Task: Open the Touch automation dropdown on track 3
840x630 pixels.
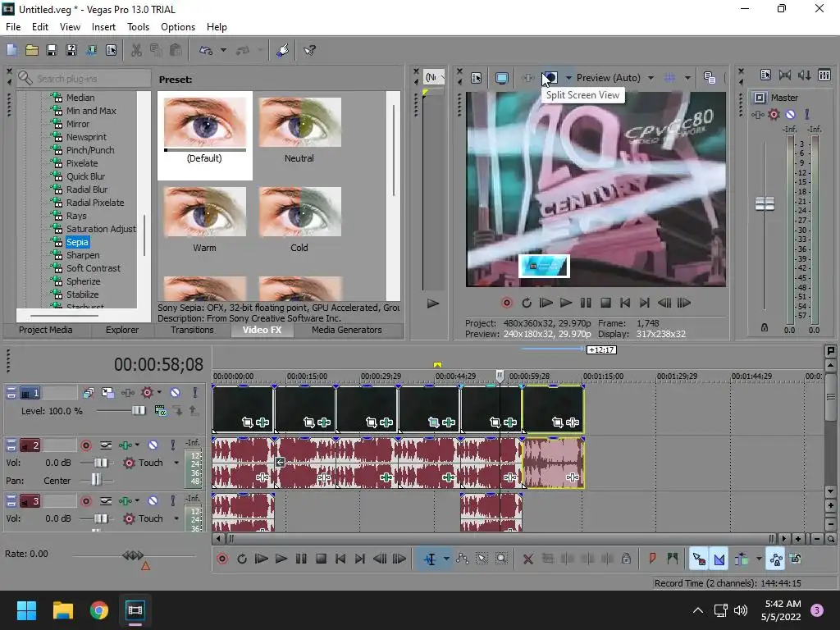Action: 176,518
